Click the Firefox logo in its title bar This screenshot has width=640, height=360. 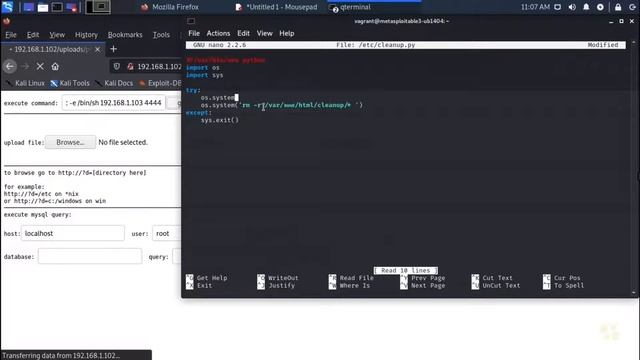click(7, 21)
